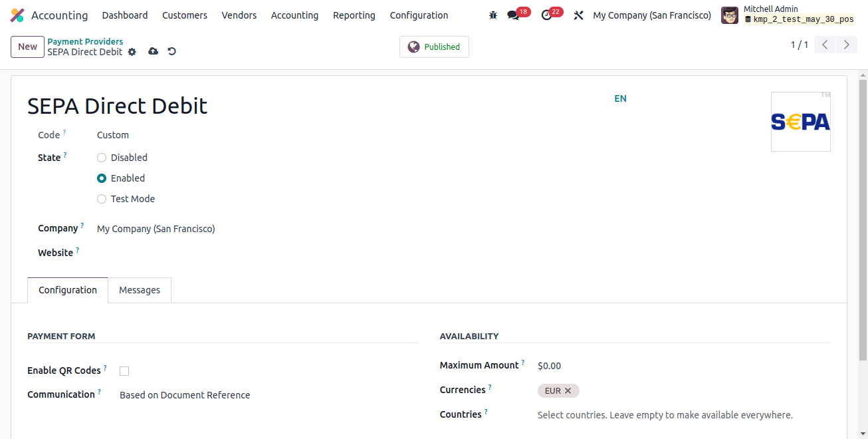Go to previous record arrow
868x439 pixels.
825,45
